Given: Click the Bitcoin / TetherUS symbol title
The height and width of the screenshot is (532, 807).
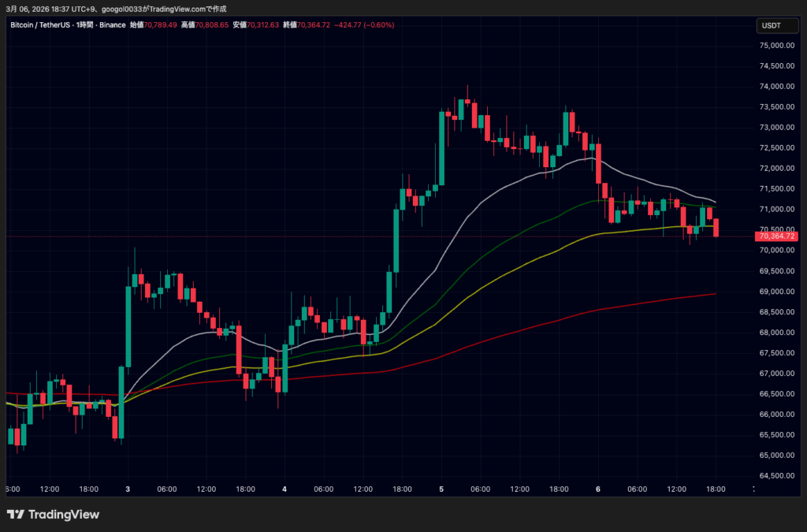Looking at the screenshot, I should (x=47, y=25).
